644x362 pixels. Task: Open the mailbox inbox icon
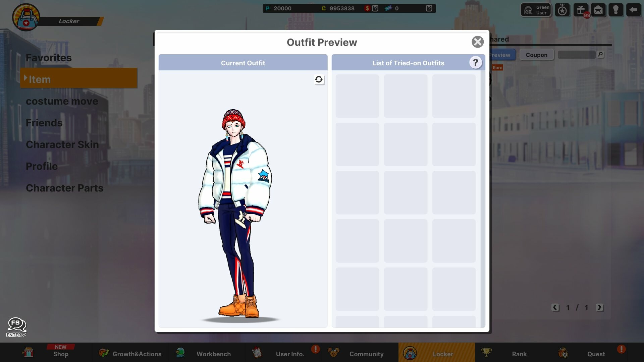(x=598, y=10)
